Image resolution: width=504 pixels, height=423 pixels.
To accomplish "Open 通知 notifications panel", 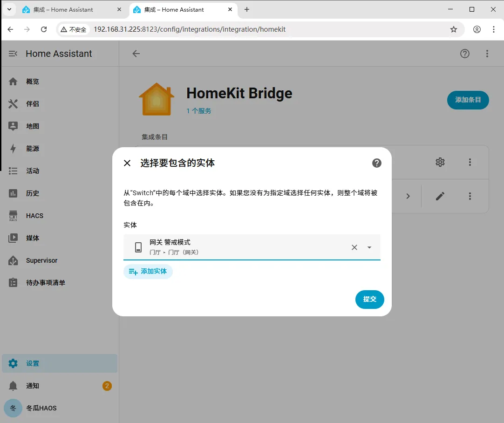I will pos(60,386).
